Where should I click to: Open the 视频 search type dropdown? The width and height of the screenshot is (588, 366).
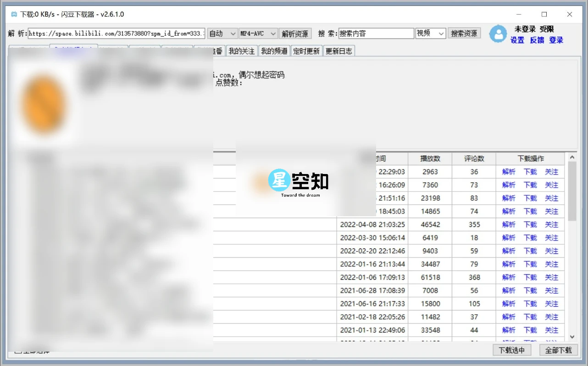430,33
